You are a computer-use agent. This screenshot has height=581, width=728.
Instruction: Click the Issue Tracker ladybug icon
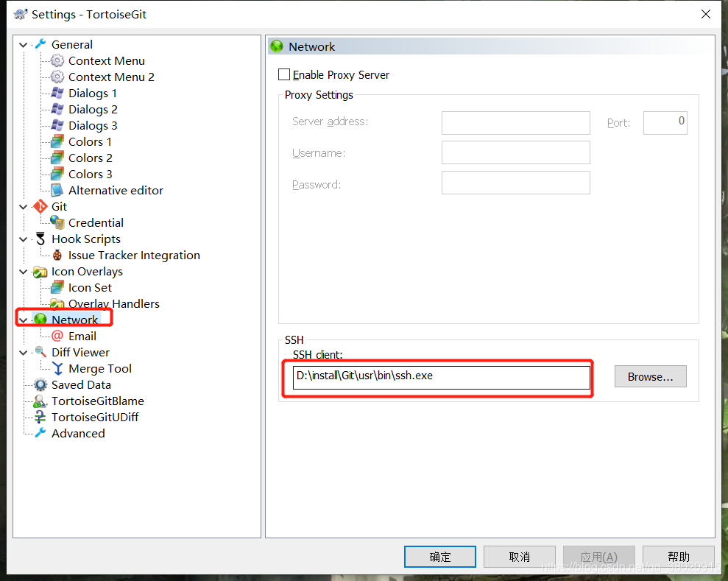pyautogui.click(x=57, y=255)
